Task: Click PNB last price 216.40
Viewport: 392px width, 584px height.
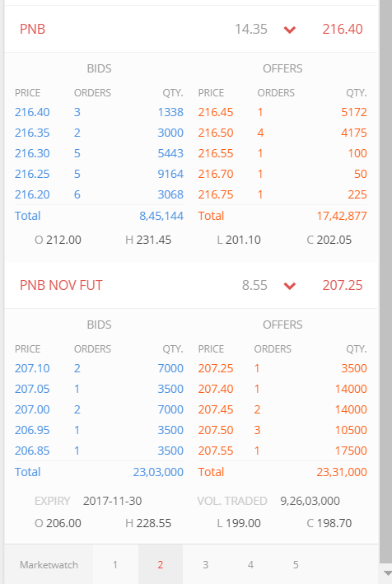Action: pos(343,29)
